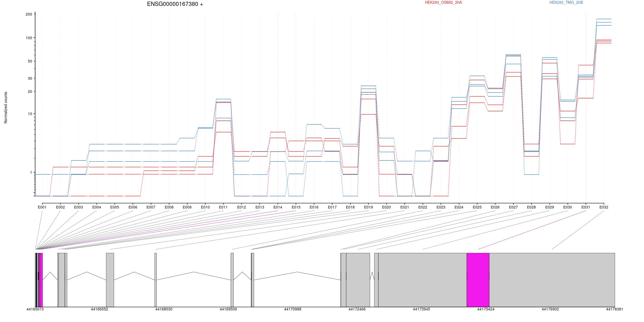Click the E030 exon axis label
The width and height of the screenshot is (644, 322).
pyautogui.click(x=568, y=207)
